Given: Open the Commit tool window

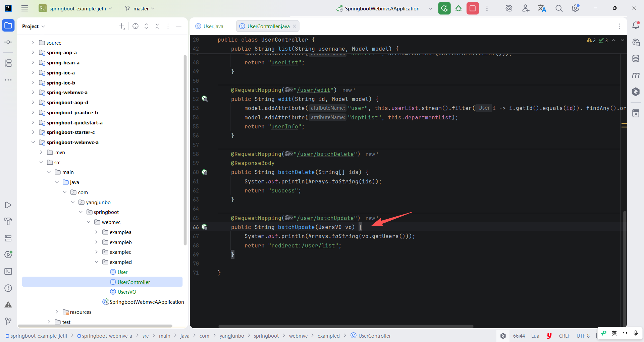Looking at the screenshot, I should [8, 42].
